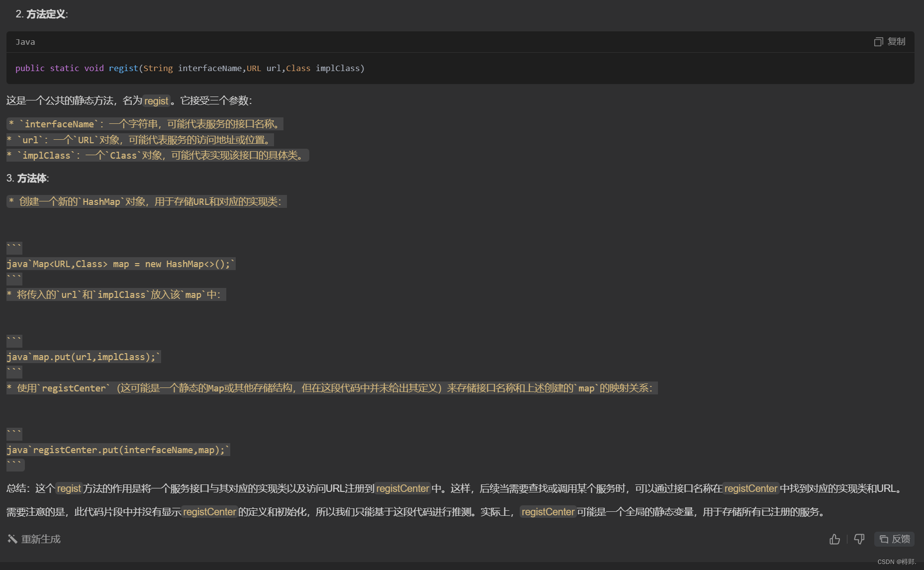Image resolution: width=924 pixels, height=570 pixels.
Task: Click the heading 3. 方法体
Action: click(28, 178)
